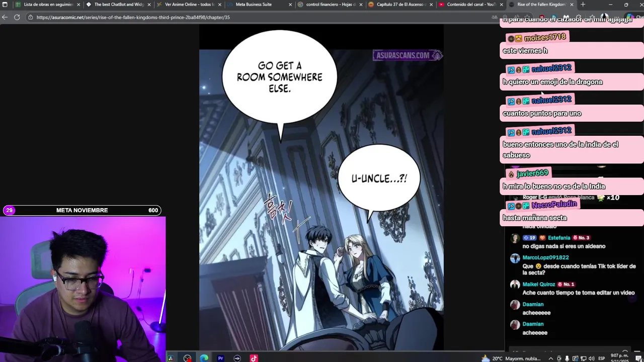The image size is (644, 362).
Task: Click Estefania's avatar in the live chat
Action: pos(515,239)
